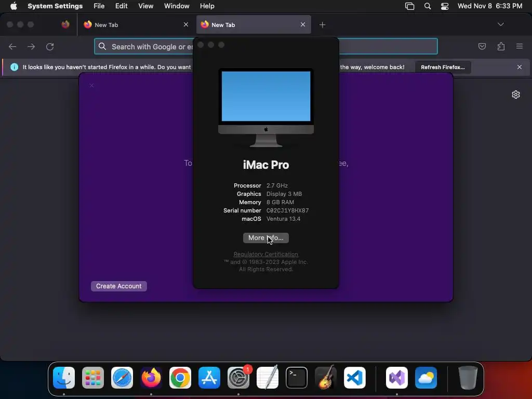Launch Visual Studio Code from the Dock

pos(354,378)
